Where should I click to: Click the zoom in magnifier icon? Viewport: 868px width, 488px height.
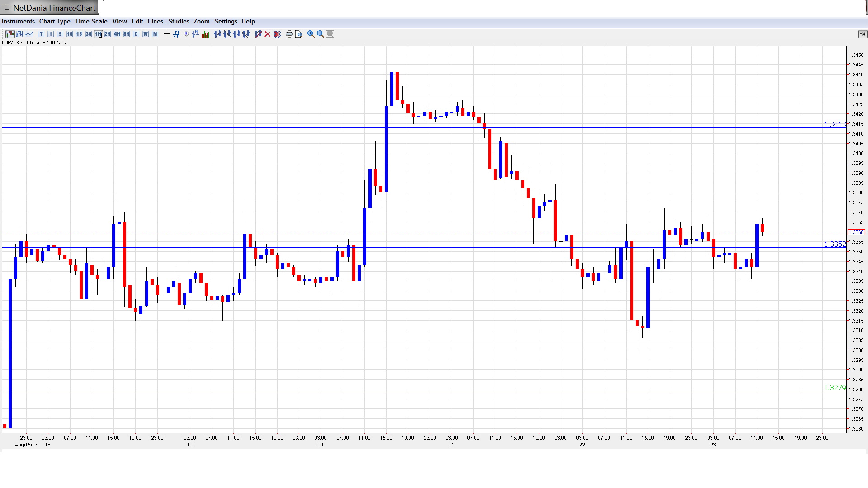pyautogui.click(x=311, y=34)
